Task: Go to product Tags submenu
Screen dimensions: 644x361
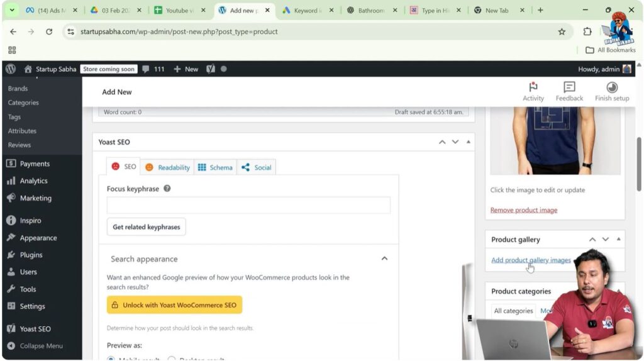Action: (14, 116)
